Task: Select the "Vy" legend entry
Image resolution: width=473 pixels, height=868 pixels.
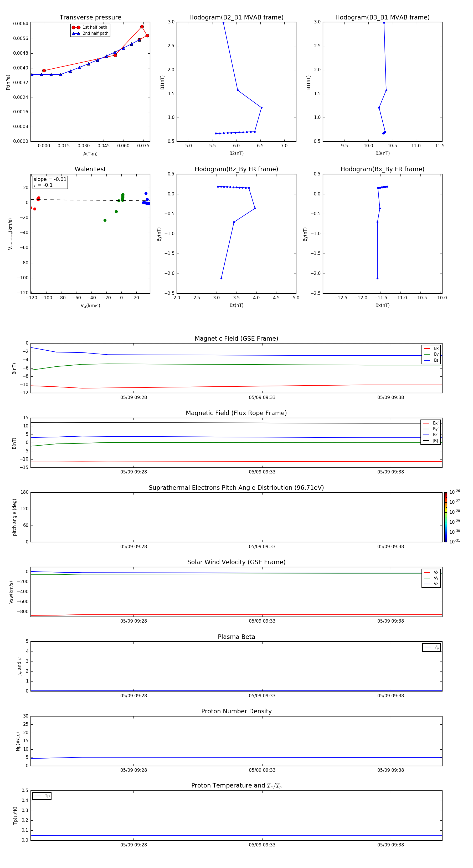Action: pyautogui.click(x=431, y=578)
